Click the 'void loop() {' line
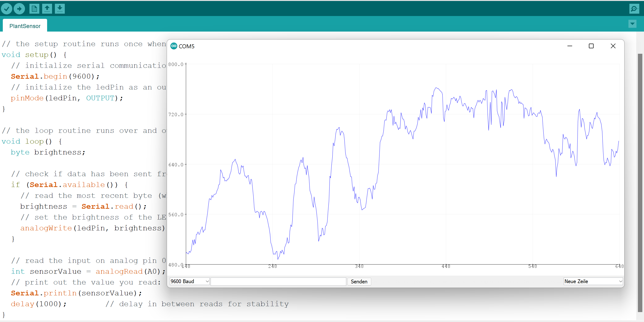This screenshot has width=644, height=322. pos(32,142)
